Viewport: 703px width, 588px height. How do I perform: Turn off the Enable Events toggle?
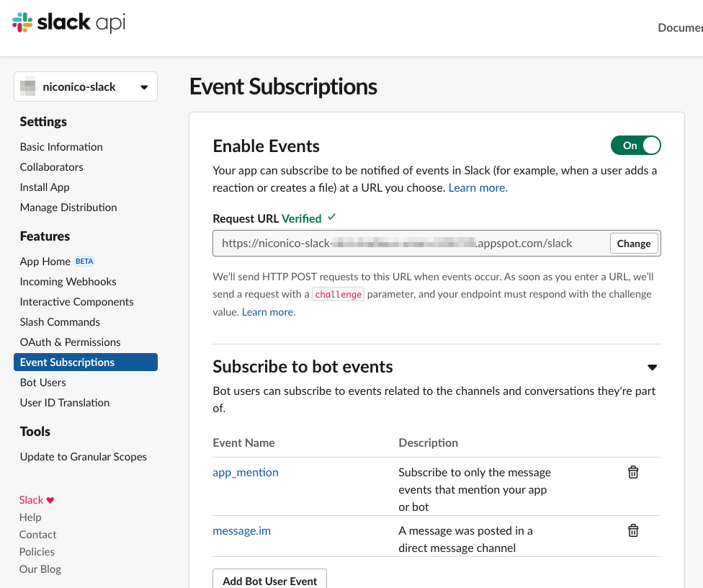636,146
